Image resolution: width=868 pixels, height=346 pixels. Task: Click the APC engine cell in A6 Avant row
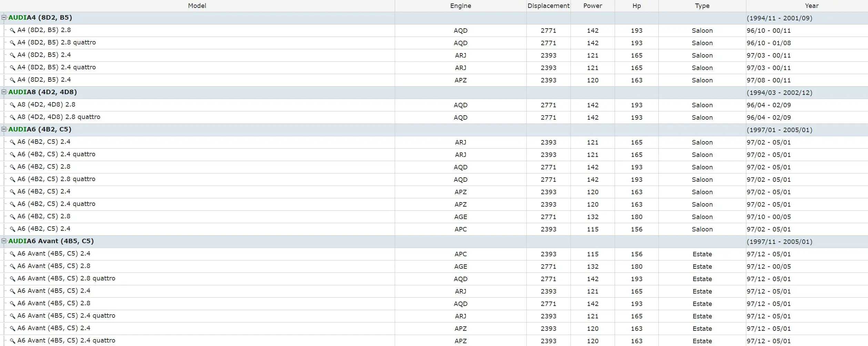[461, 254]
